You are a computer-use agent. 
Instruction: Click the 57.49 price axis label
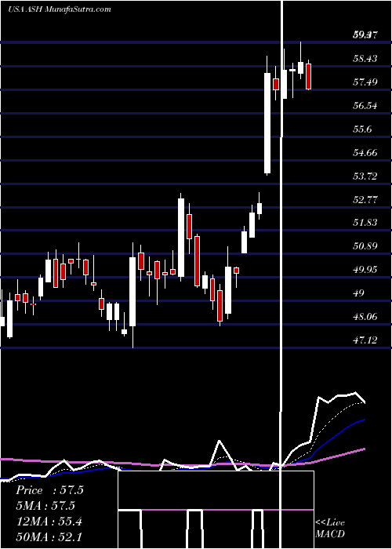coord(365,82)
